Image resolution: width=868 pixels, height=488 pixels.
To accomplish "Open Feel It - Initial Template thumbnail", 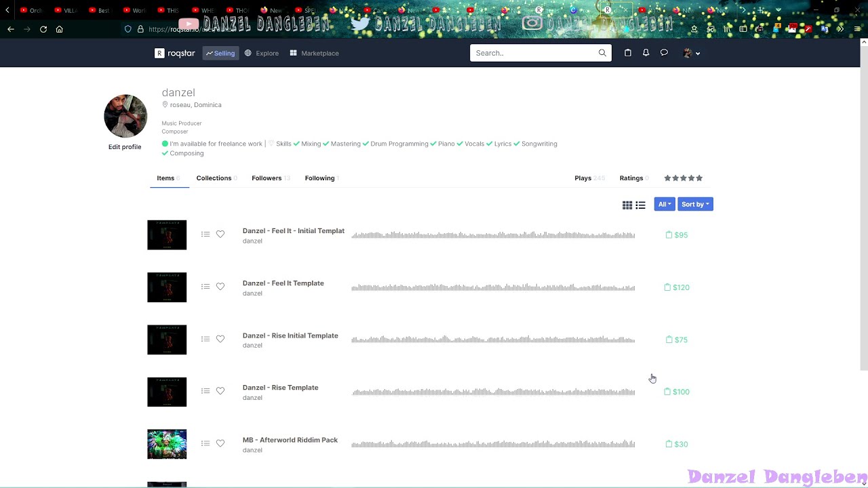I will click(x=167, y=235).
